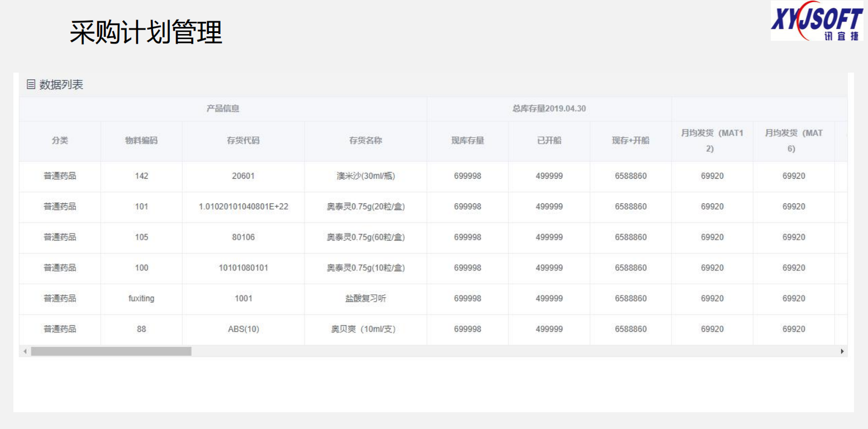Viewport: 868px width, 429px height.
Task: Click MAT12 value 69920 in 盐酸复习听 row
Action: pos(712,299)
